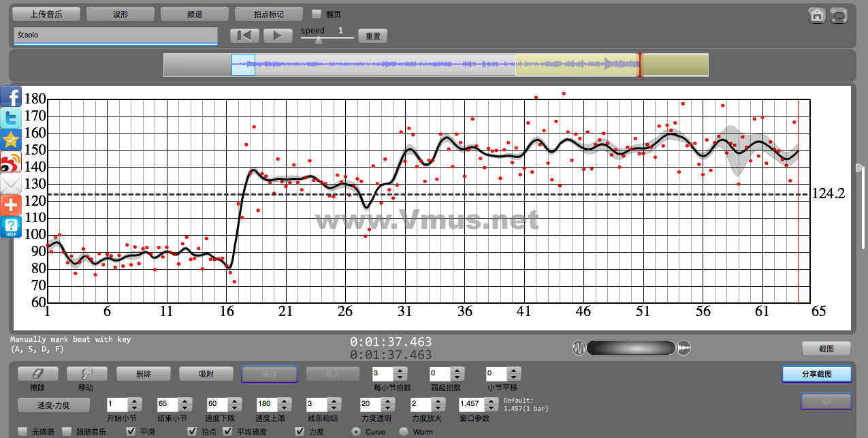Enable the 翻页 (page flip) checkbox
Viewport: 868px width, 438px height.
316,14
